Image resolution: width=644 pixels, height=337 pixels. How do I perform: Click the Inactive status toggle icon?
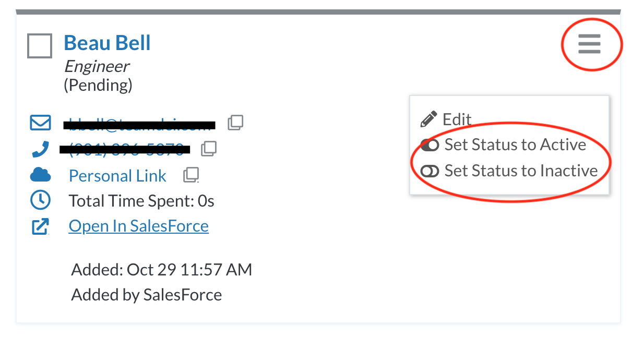tap(430, 171)
